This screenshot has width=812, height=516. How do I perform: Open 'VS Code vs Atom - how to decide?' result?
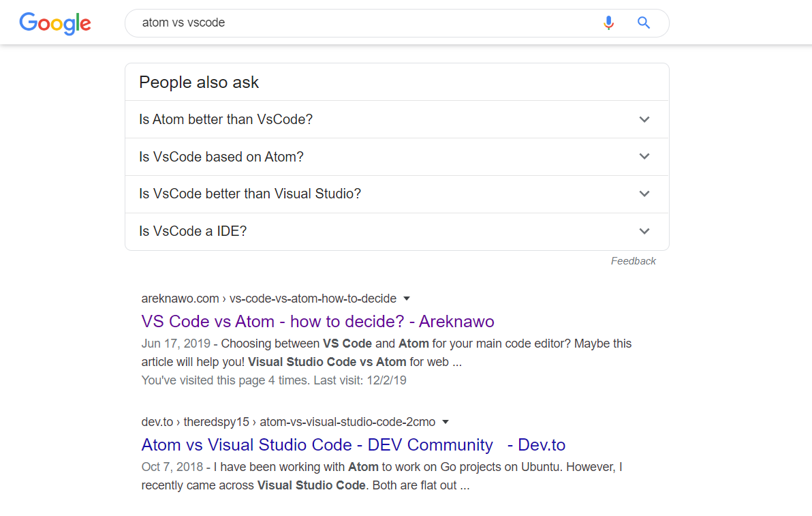tap(317, 321)
